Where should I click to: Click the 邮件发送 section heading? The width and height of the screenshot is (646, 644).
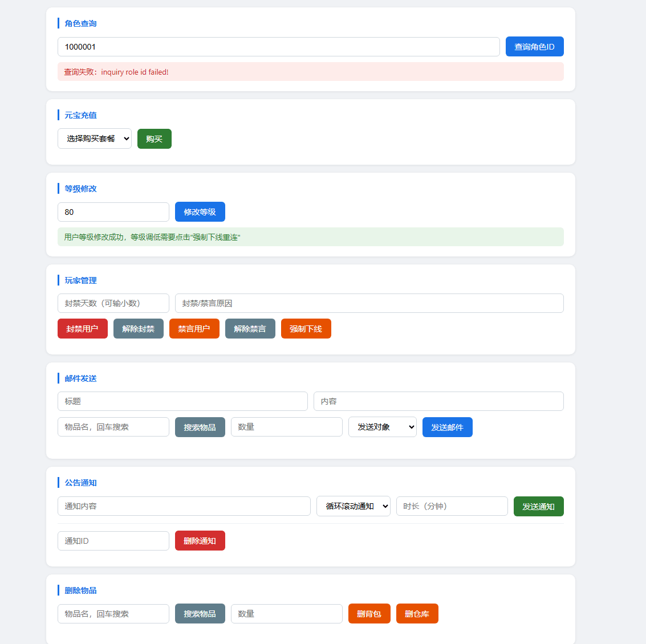(x=80, y=378)
